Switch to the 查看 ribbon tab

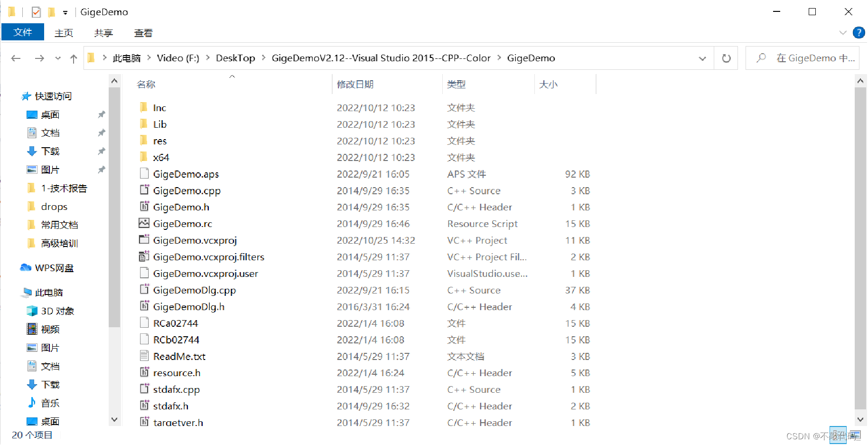143,33
